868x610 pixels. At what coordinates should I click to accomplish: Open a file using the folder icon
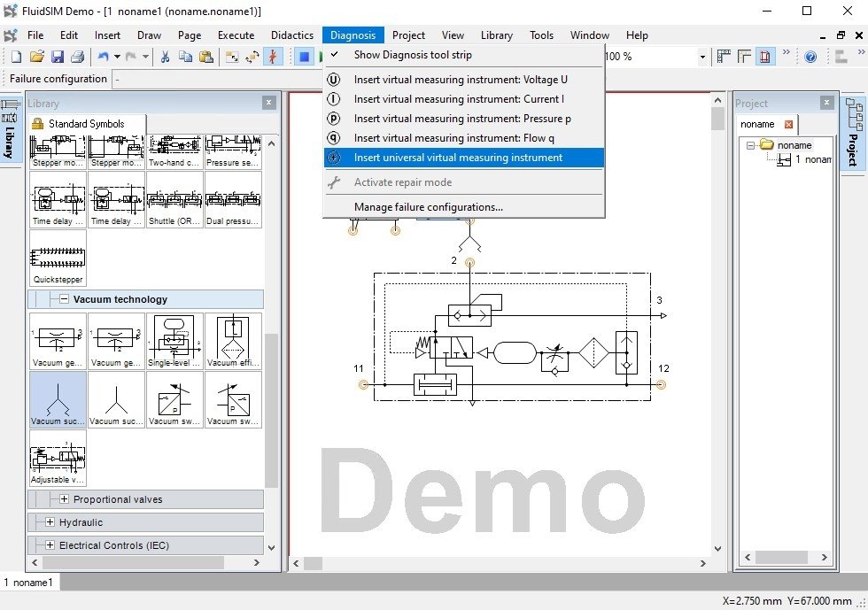point(37,57)
